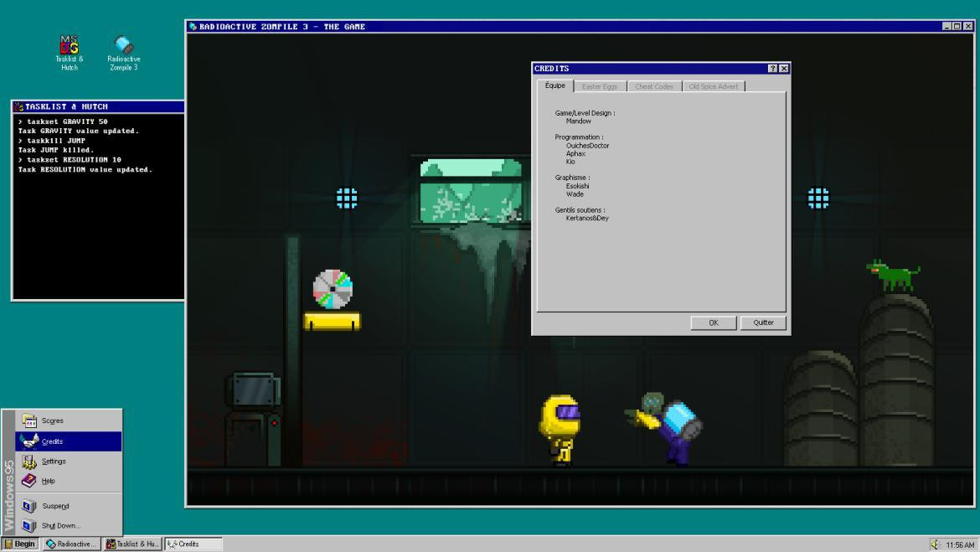This screenshot has width=980, height=552.
Task: Click the Tasklist & Hutch title bar icon
Action: [18, 107]
